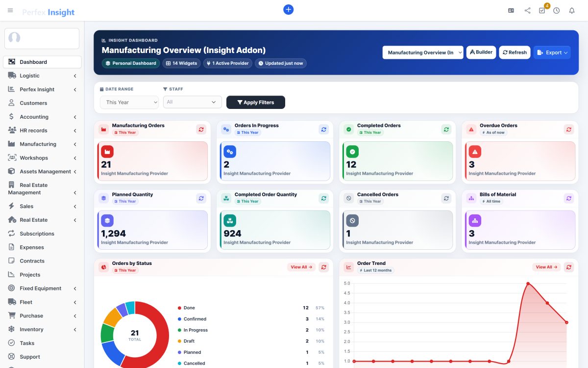
Task: Refresh the Manufacturing Orders widget
Action: coord(201,129)
